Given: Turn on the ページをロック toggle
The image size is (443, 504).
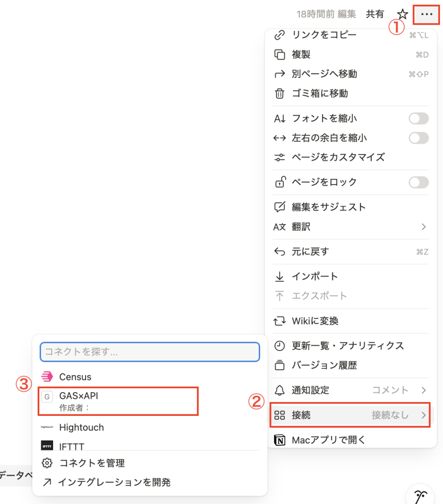Looking at the screenshot, I should tap(418, 183).
